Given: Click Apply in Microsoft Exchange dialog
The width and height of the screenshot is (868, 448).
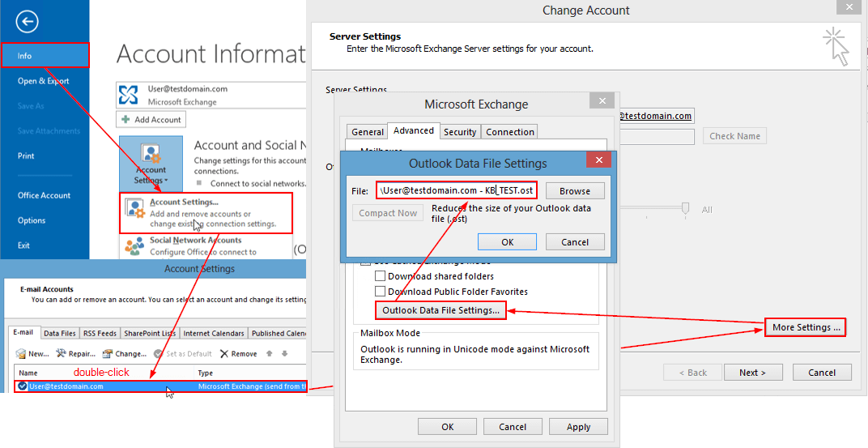Looking at the screenshot, I should pyautogui.click(x=578, y=427).
